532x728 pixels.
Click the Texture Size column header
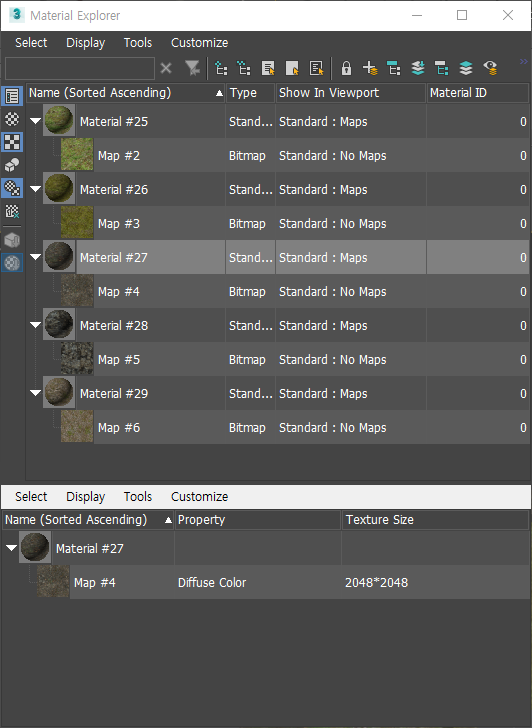pos(435,520)
